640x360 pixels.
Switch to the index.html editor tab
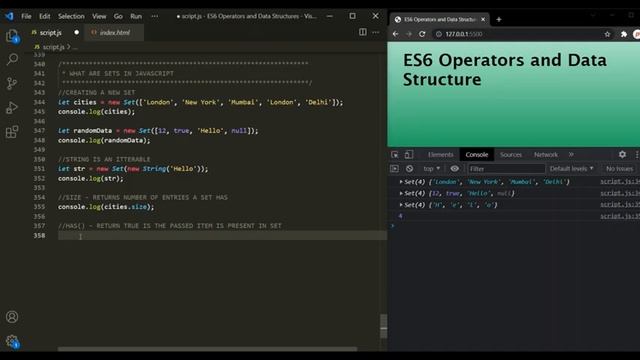tap(114, 33)
